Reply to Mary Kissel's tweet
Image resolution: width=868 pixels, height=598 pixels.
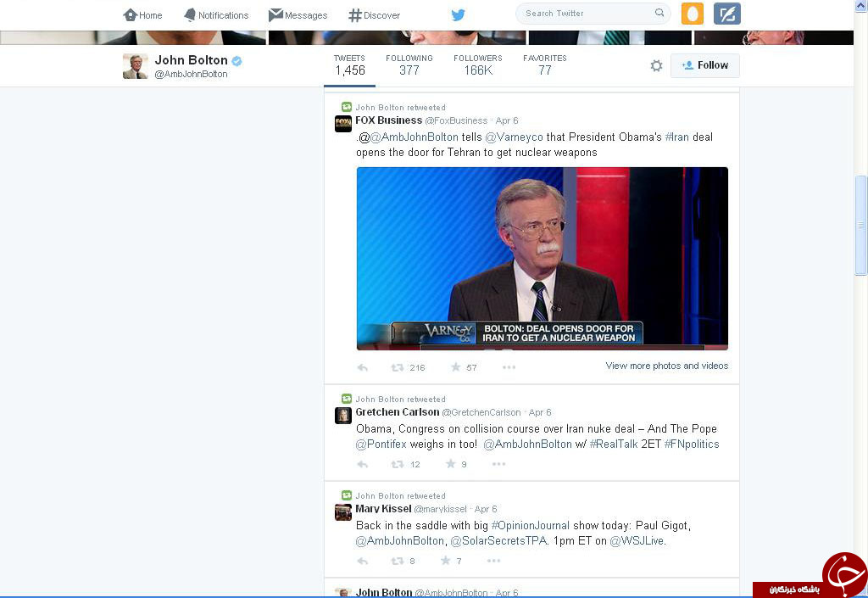363,562
